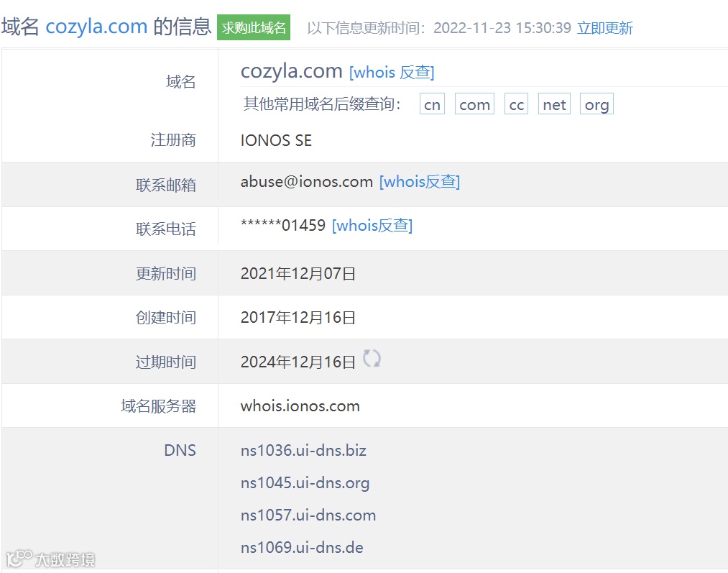Image resolution: width=728 pixels, height=573 pixels.
Task: Click the 注册商 row label
Action: click(x=173, y=139)
